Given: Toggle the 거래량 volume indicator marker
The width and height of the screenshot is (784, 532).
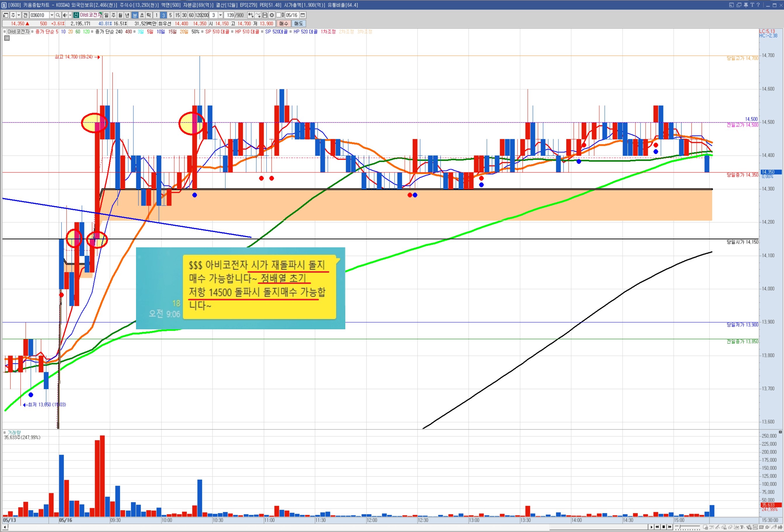Looking at the screenshot, I should point(4,432).
